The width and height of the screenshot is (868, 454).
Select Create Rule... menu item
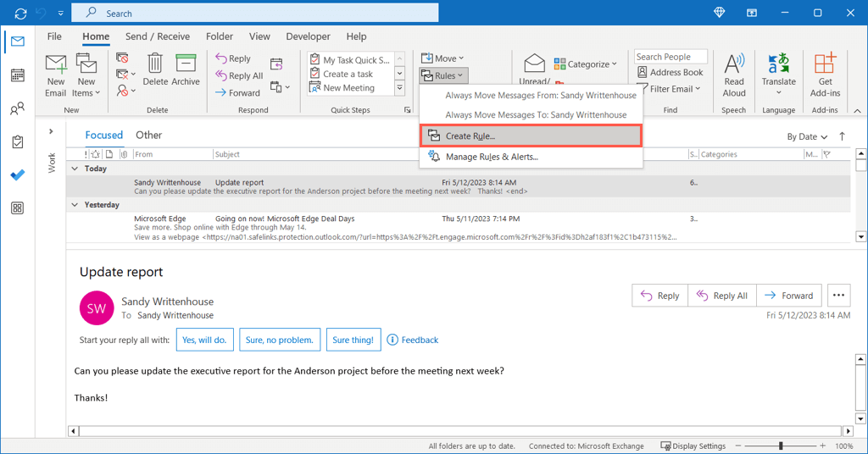[x=531, y=136]
